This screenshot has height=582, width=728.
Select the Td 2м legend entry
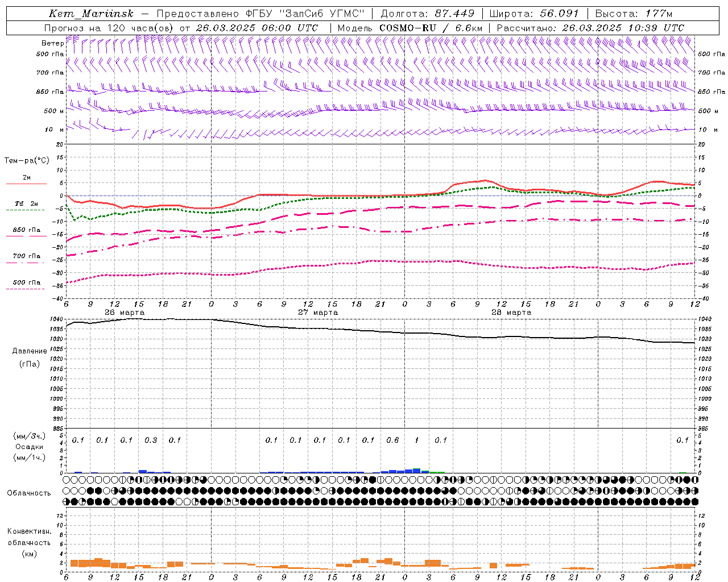pos(26,203)
